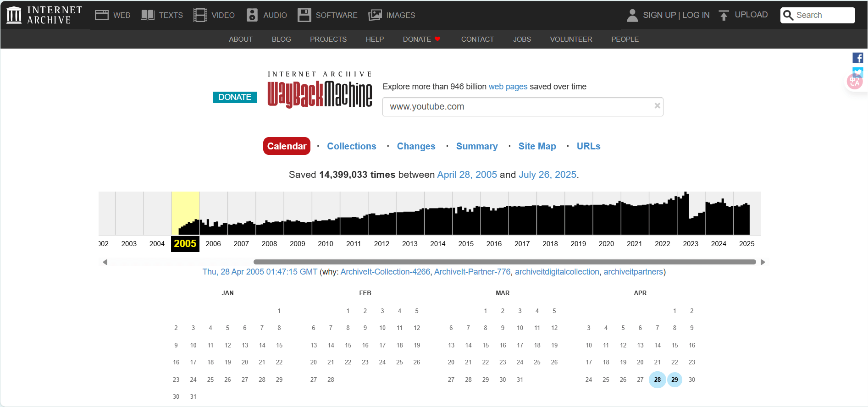Image resolution: width=868 pixels, height=407 pixels.
Task: Click the Internet Archive logo icon
Action: 14,15
